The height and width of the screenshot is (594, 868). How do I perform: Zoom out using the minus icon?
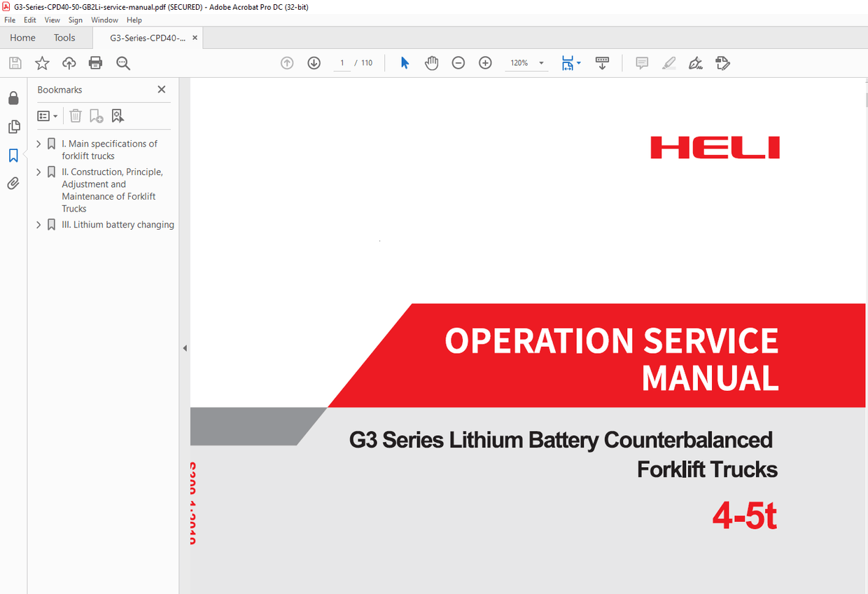[x=458, y=62]
